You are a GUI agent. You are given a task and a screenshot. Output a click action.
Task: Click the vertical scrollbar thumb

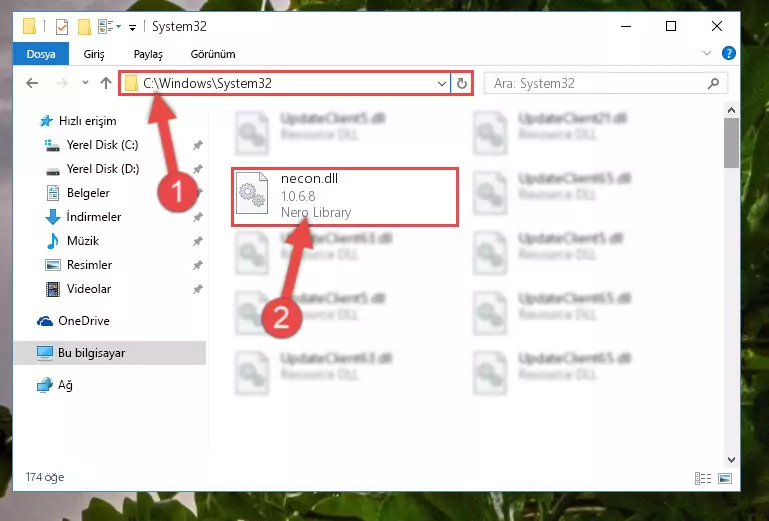point(731,143)
